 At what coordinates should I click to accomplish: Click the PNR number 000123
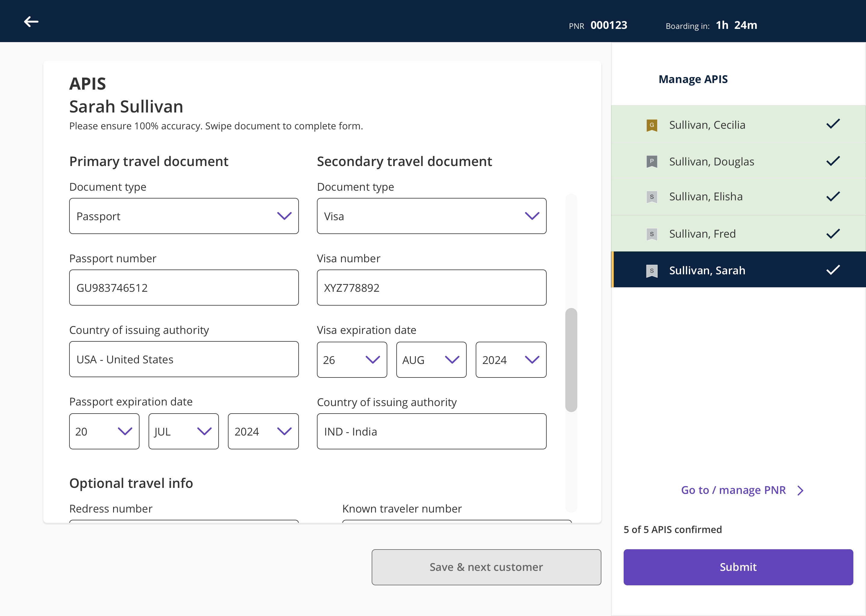click(x=609, y=25)
